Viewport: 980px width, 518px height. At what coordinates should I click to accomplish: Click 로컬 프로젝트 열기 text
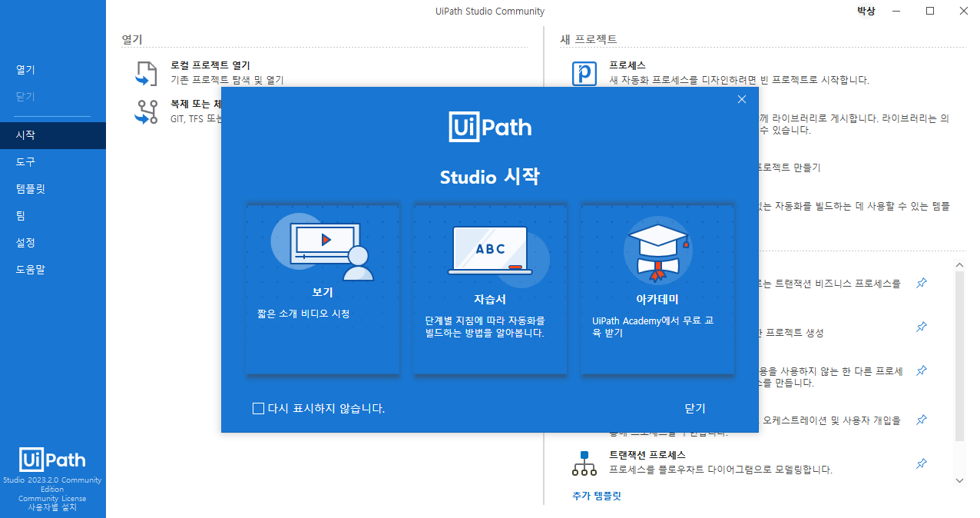coord(210,66)
